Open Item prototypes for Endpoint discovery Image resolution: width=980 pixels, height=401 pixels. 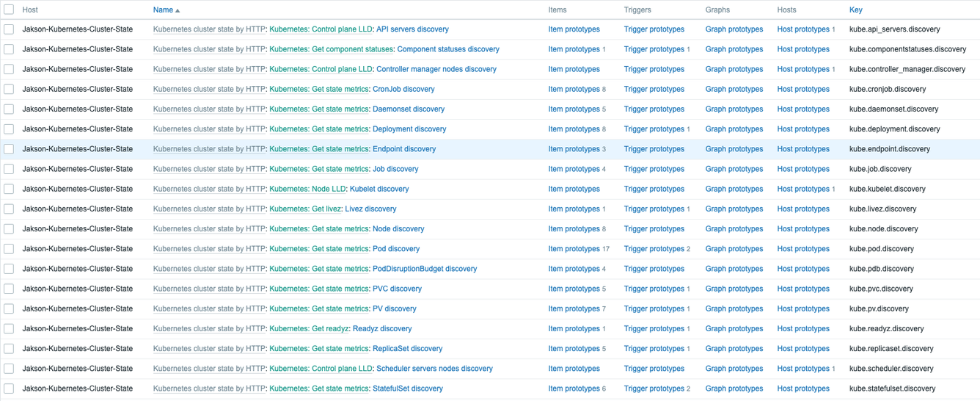574,149
